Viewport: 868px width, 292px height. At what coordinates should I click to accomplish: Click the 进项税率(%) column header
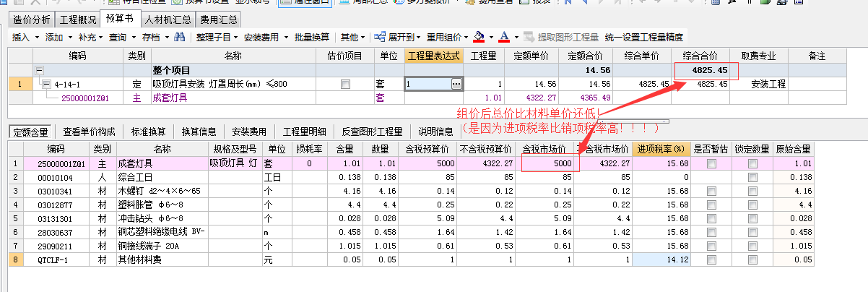pos(661,150)
